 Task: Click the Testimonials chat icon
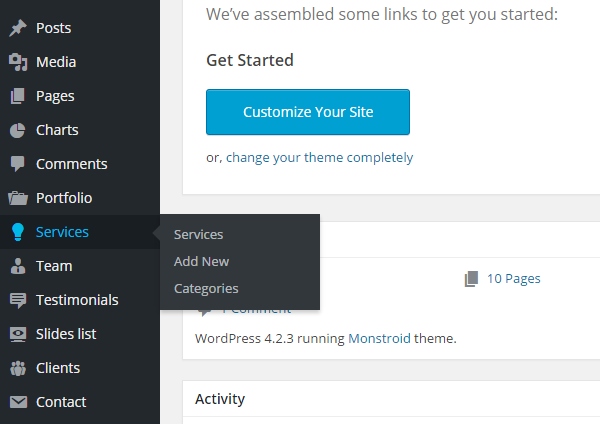click(18, 300)
